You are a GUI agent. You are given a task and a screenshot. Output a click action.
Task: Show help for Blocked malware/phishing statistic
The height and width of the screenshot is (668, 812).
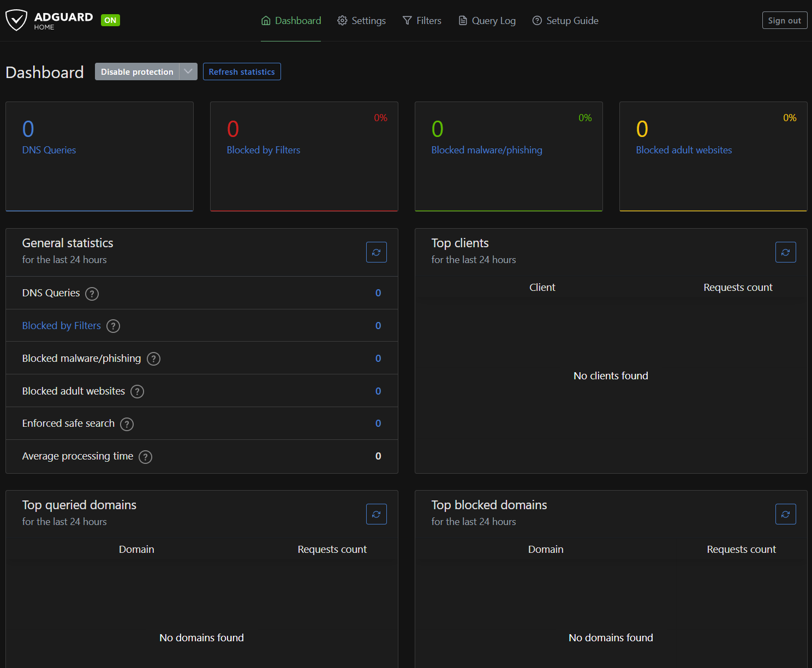point(153,359)
